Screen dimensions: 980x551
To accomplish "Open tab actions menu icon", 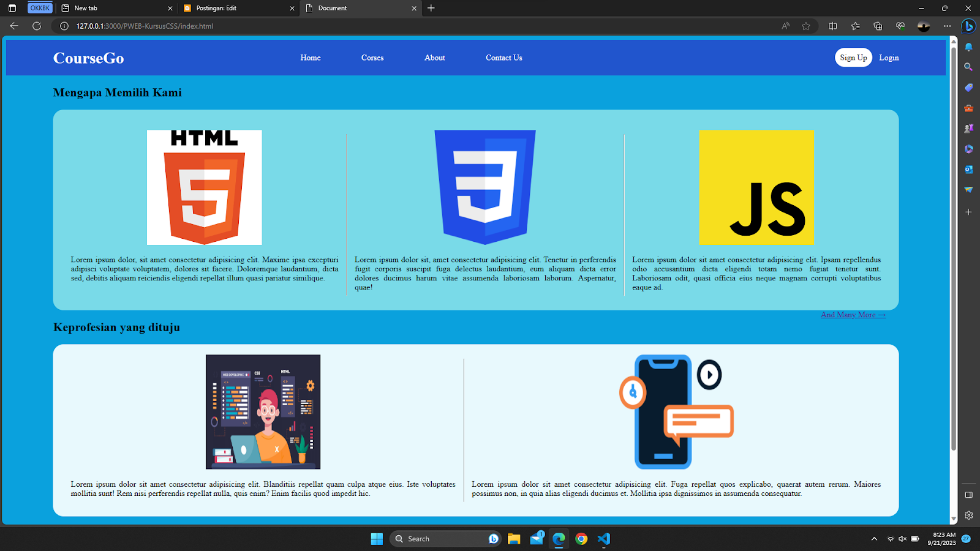I will click(x=12, y=8).
